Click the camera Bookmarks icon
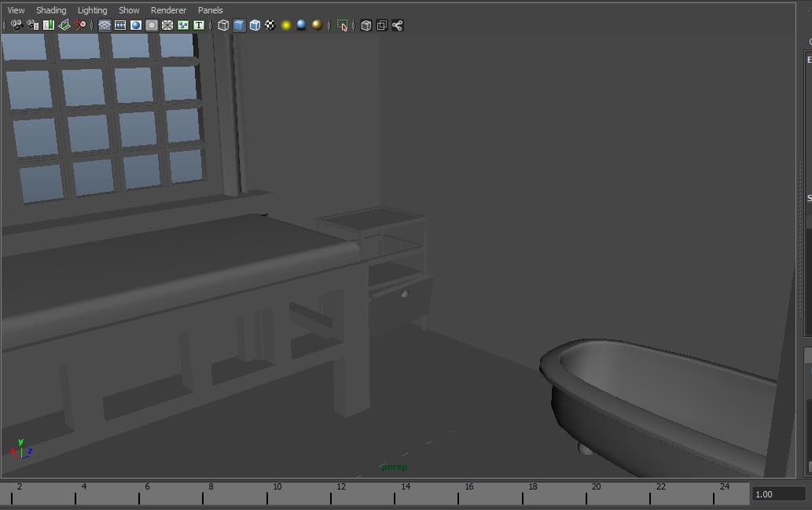Screen dimensions: 812x510 [x=49, y=25]
